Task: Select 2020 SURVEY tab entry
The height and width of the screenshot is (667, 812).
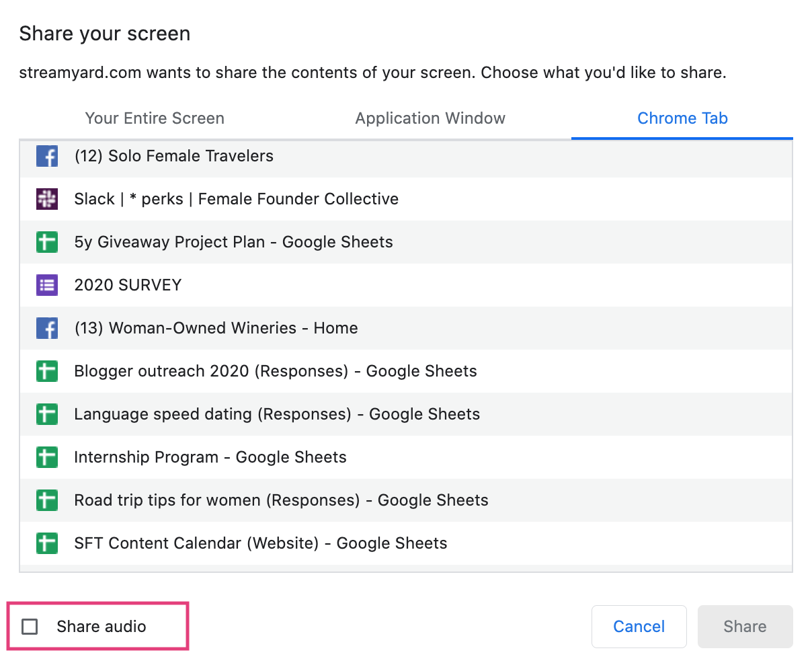Action: [128, 285]
